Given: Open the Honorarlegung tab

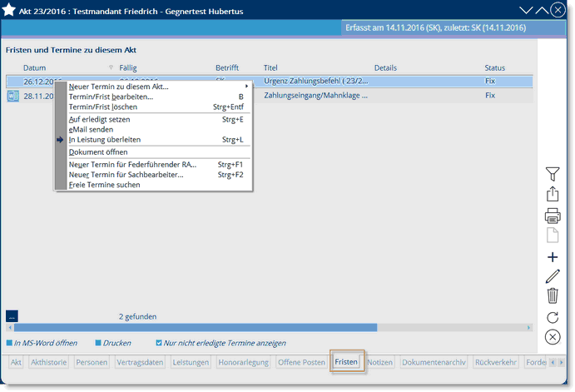Looking at the screenshot, I should tap(244, 362).
